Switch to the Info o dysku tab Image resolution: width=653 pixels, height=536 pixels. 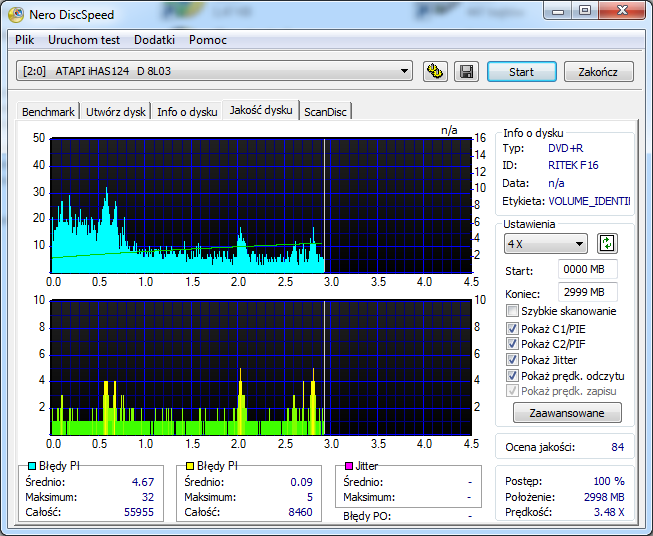pos(187,112)
